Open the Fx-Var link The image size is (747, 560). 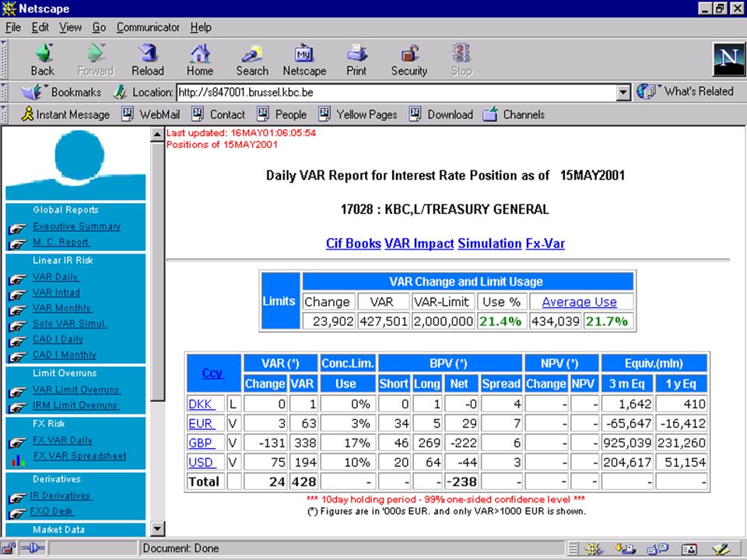point(545,243)
